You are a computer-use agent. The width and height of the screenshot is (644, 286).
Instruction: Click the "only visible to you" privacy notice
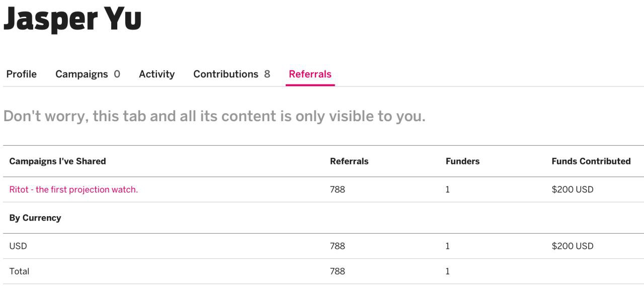click(214, 116)
